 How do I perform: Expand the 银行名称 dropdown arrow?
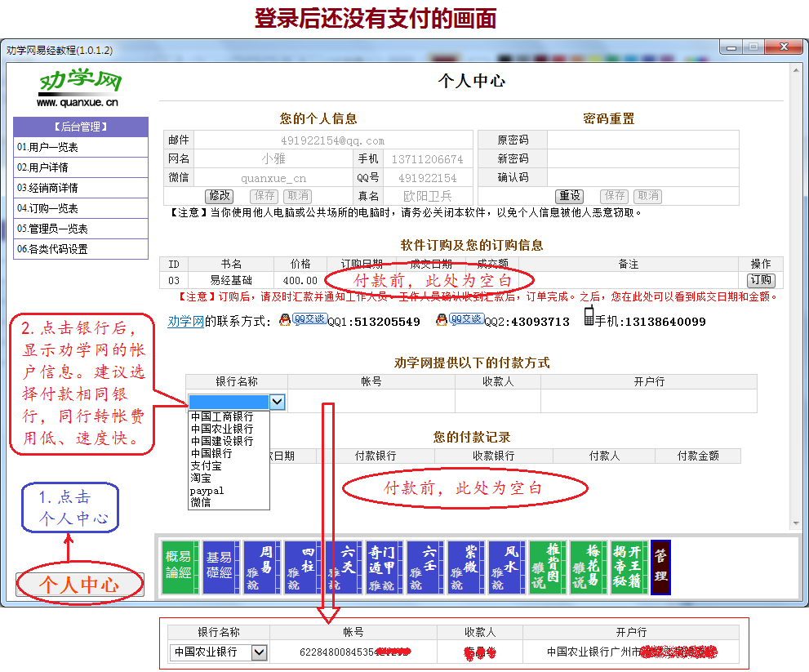point(278,401)
